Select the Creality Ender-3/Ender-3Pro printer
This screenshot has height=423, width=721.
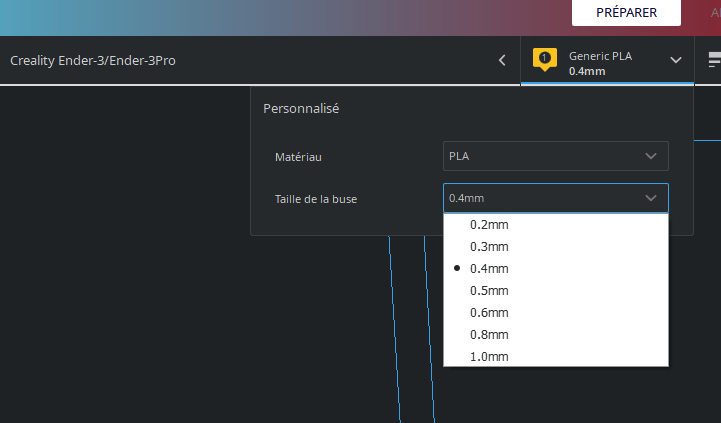tap(100, 61)
